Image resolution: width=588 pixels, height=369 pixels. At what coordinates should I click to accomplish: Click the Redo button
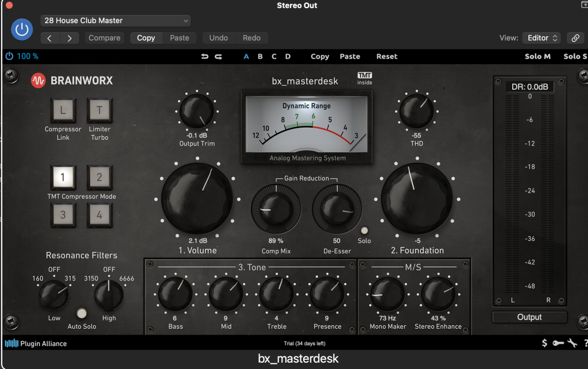tap(252, 38)
